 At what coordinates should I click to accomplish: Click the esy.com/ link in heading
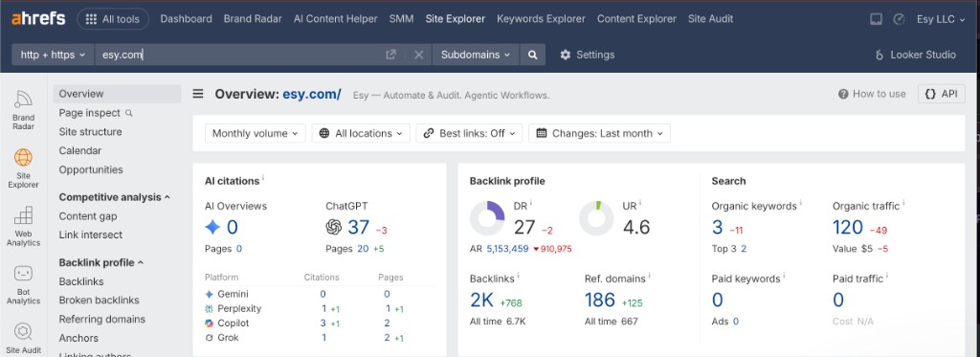(312, 95)
